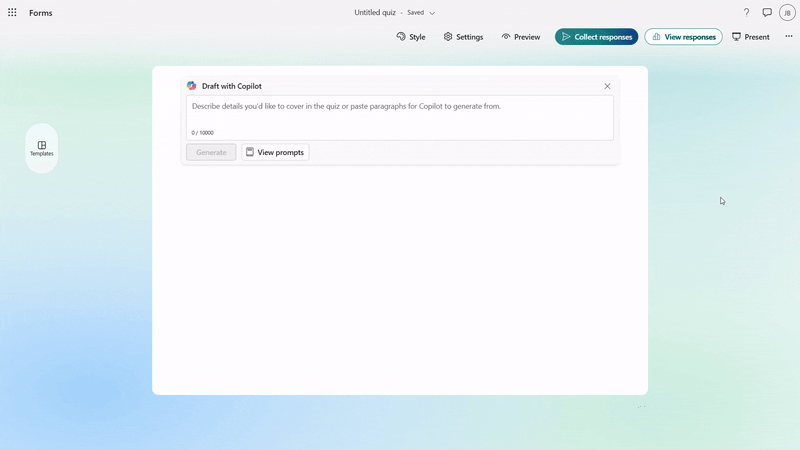Close the Draft with Copilot panel
Viewport: 800px width, 450px height.
pos(607,86)
